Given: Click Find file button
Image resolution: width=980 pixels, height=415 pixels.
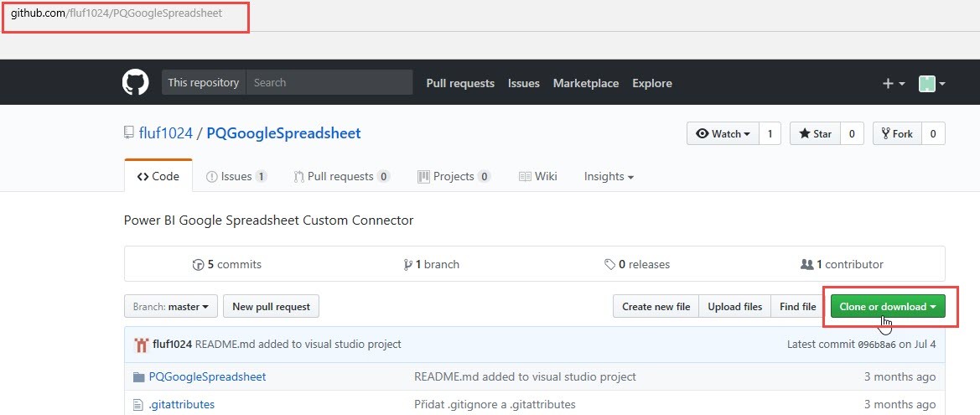Looking at the screenshot, I should pyautogui.click(x=798, y=307).
